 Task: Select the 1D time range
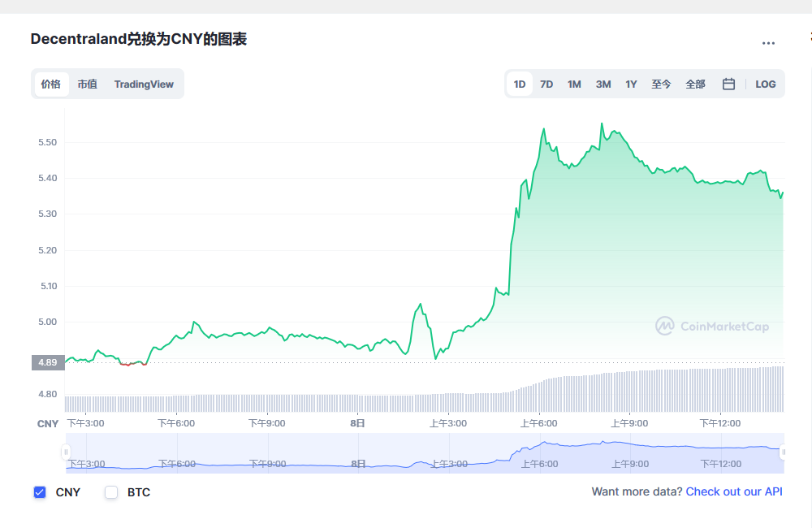coord(520,84)
